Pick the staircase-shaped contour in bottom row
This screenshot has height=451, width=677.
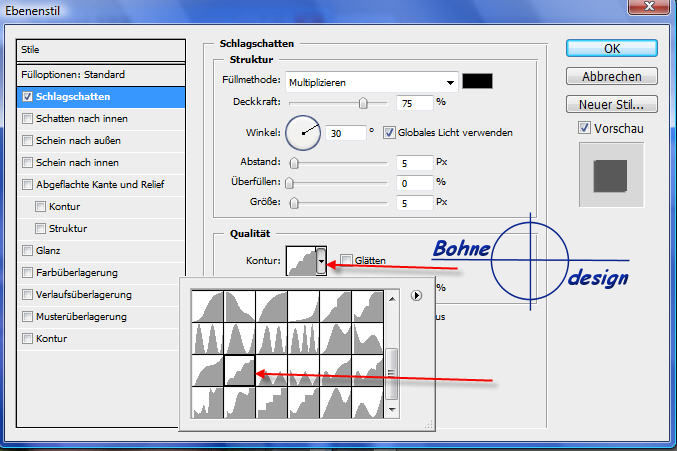pos(272,403)
